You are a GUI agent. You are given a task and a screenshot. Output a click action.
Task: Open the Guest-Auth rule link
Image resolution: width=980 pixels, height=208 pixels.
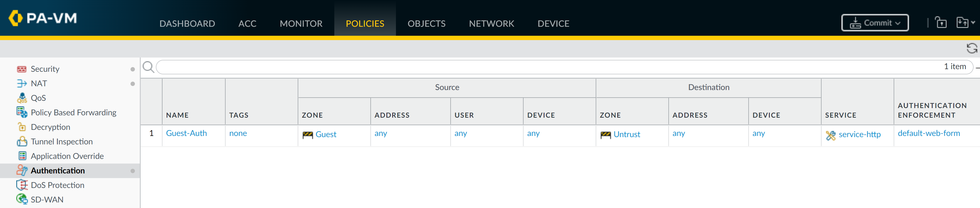(x=186, y=133)
